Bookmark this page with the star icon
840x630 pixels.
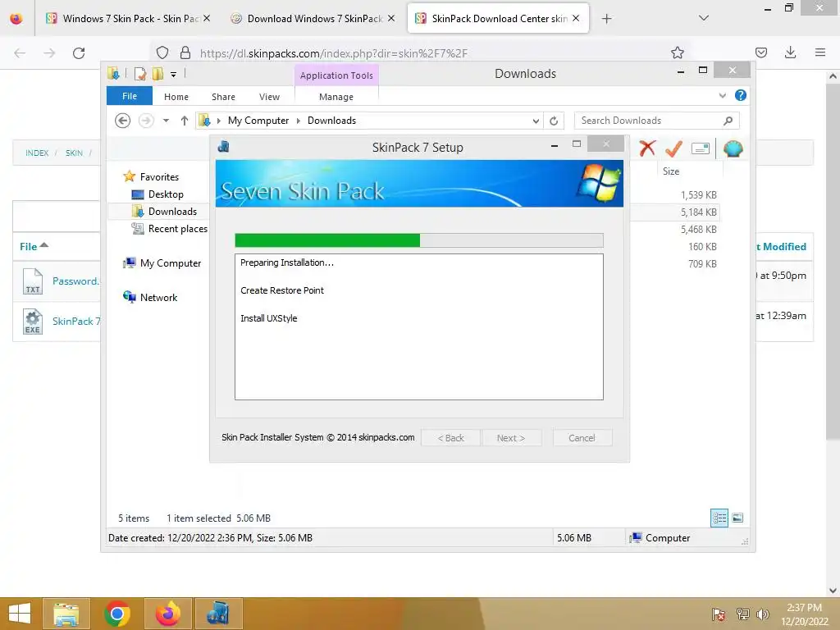pos(677,52)
